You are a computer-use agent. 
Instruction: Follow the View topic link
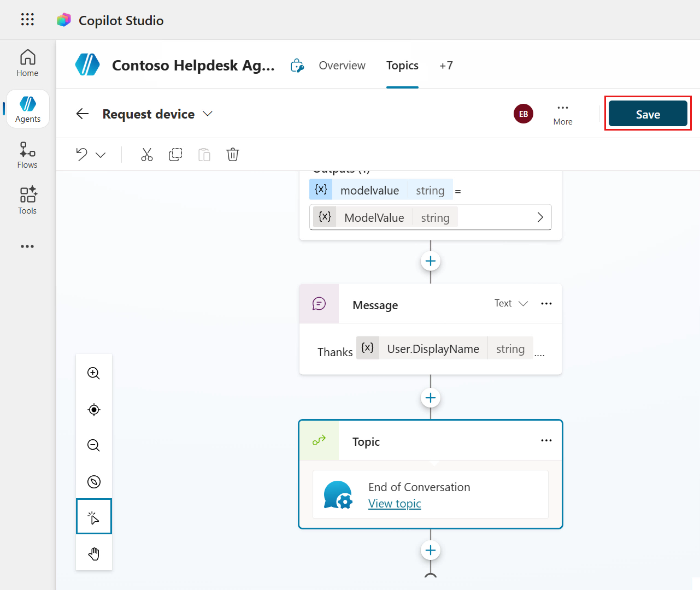pos(395,504)
